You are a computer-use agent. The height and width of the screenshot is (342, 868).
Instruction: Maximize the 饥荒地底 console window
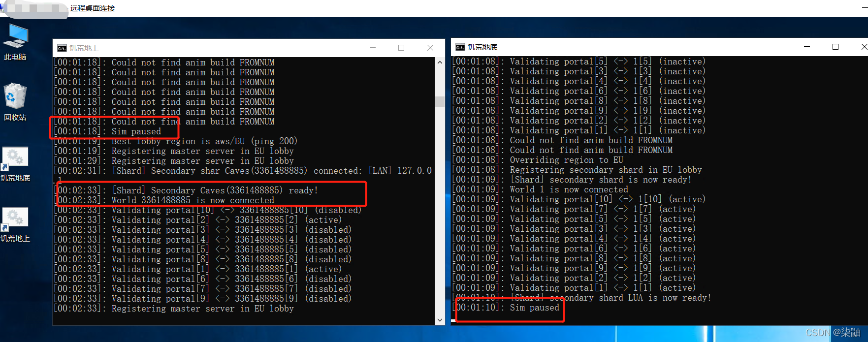point(836,47)
